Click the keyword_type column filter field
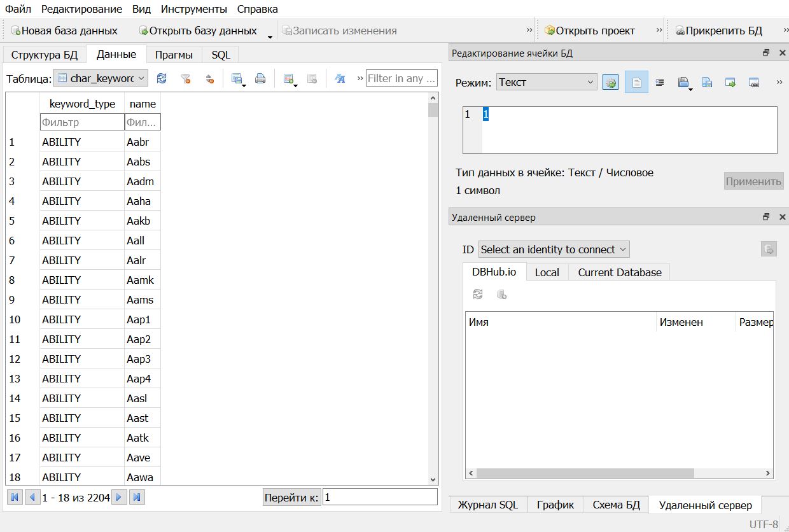The width and height of the screenshot is (789, 532). [x=82, y=122]
